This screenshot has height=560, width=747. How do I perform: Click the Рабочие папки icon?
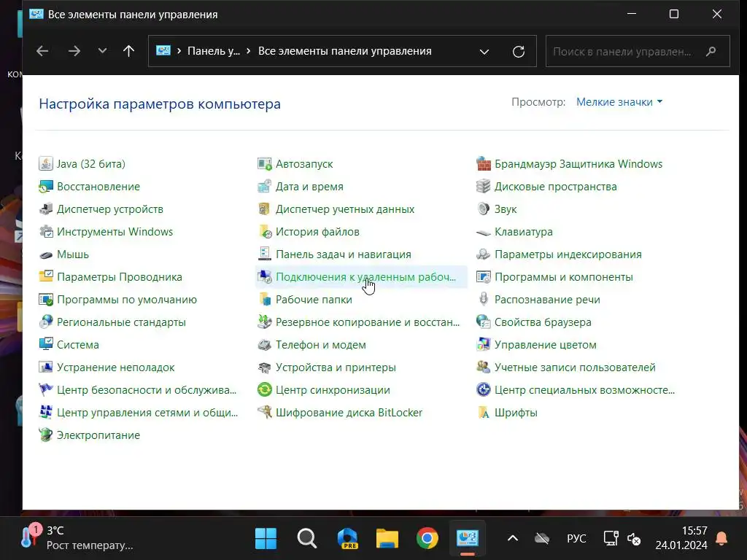pos(264,300)
